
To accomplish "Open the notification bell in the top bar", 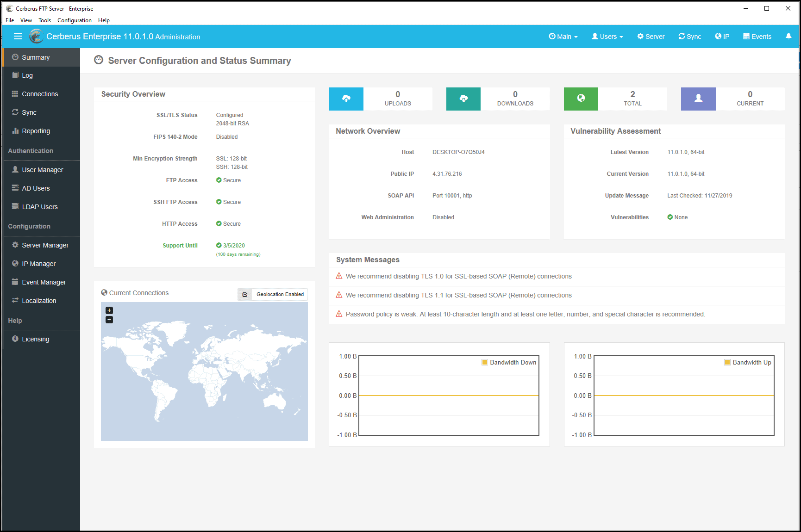I will [788, 36].
